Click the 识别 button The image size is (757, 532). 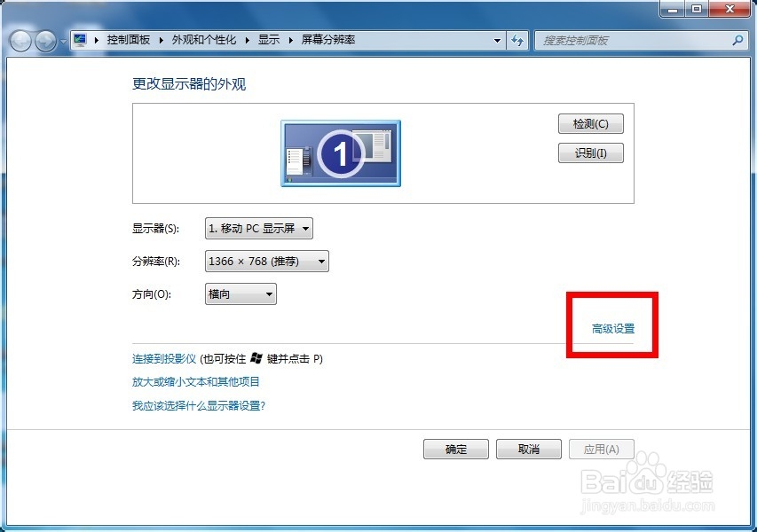tap(590, 153)
